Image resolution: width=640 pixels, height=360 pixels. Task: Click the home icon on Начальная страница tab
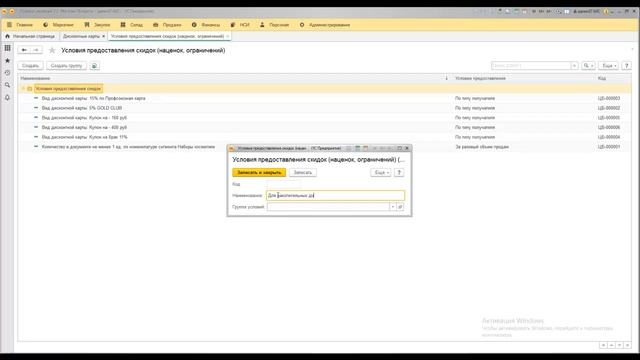click(x=7, y=36)
